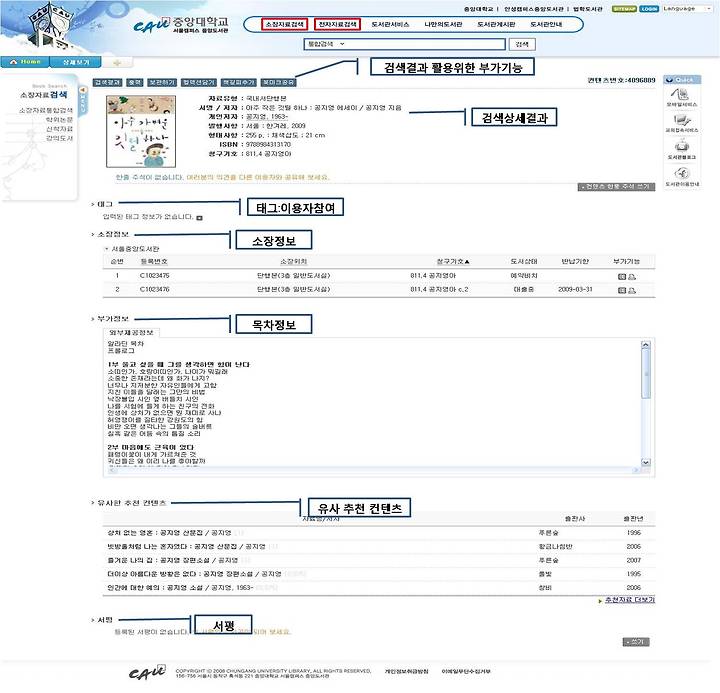This screenshot has height=693, width=720.
Task: Open the 도서관게시판 menu
Action: [496, 24]
